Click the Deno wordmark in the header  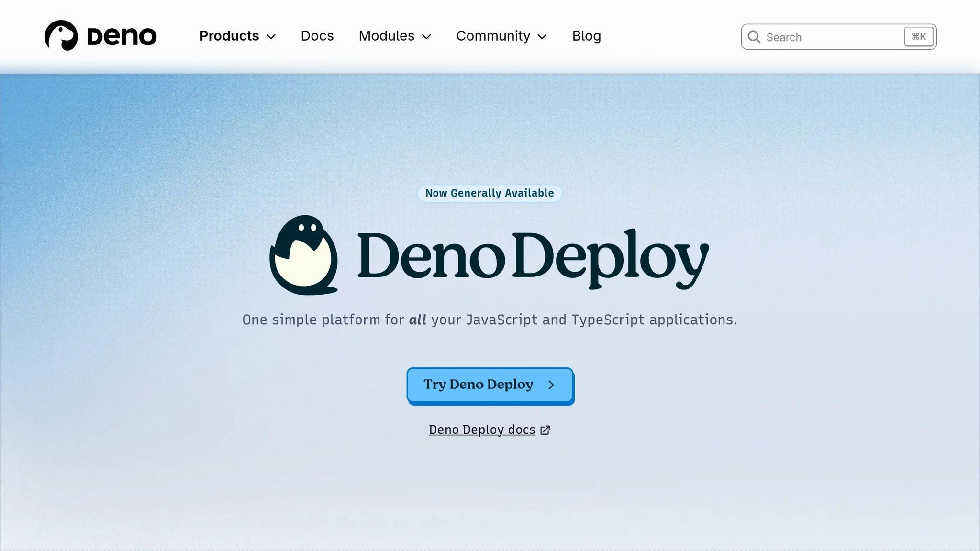pyautogui.click(x=122, y=35)
